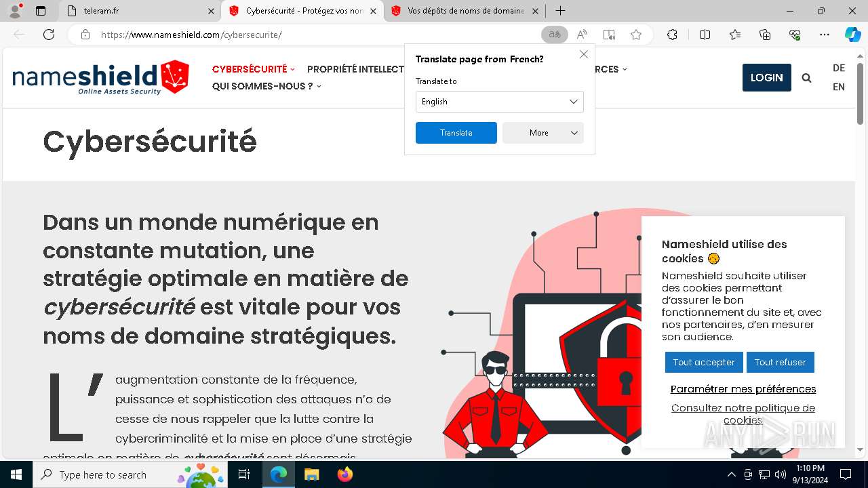Open Task View on the taskbar
This screenshot has height=488, width=868.
245,474
